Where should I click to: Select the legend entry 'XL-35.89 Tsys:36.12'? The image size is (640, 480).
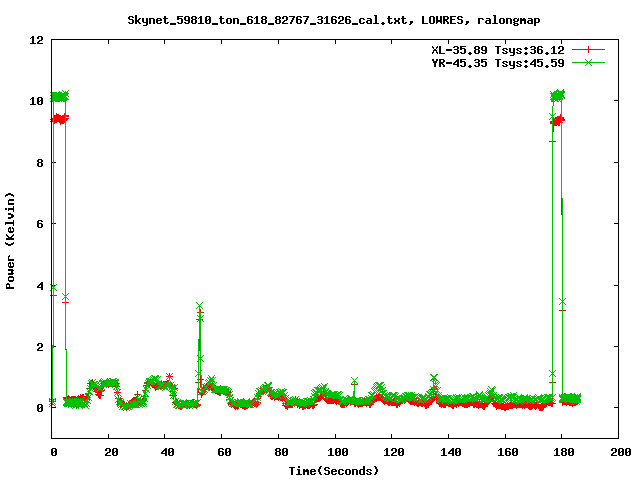498,50
